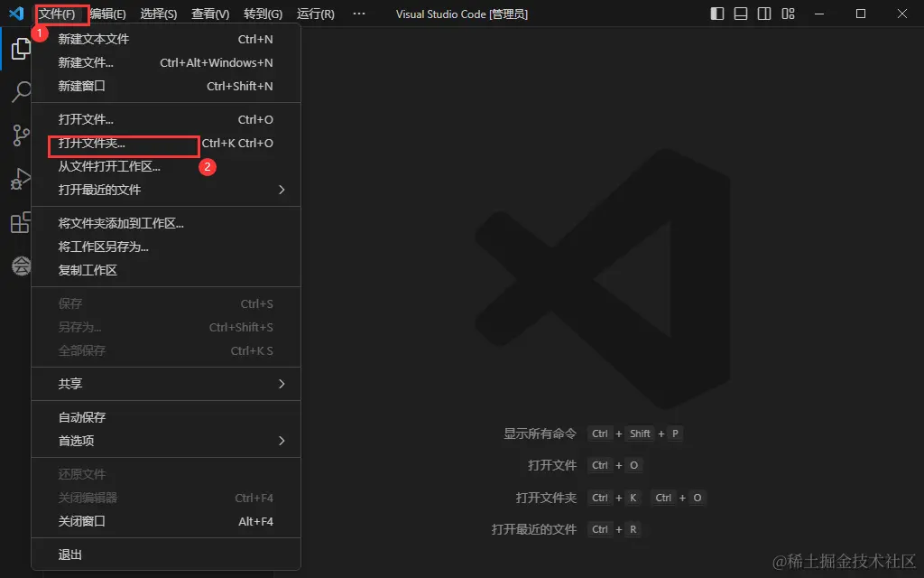The width and height of the screenshot is (924, 578).
Task: Click the 显示所有命令 shortcut hint
Action: (540, 433)
